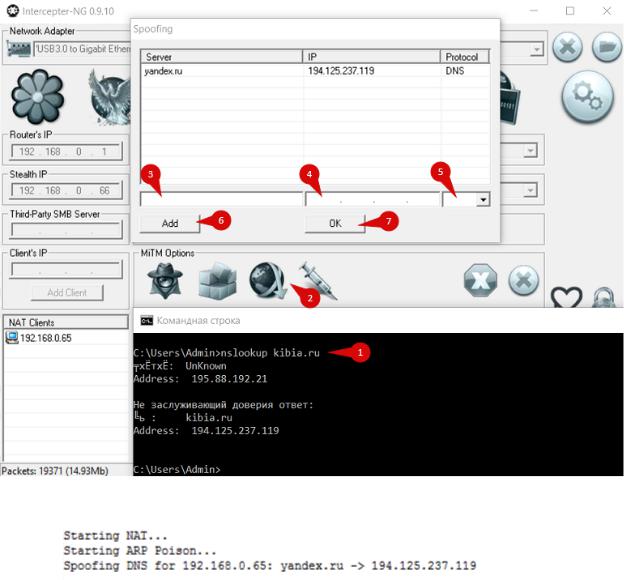Click the nslookup kibia.ru command line
This screenshot has width=624, height=580.
[x=226, y=353]
